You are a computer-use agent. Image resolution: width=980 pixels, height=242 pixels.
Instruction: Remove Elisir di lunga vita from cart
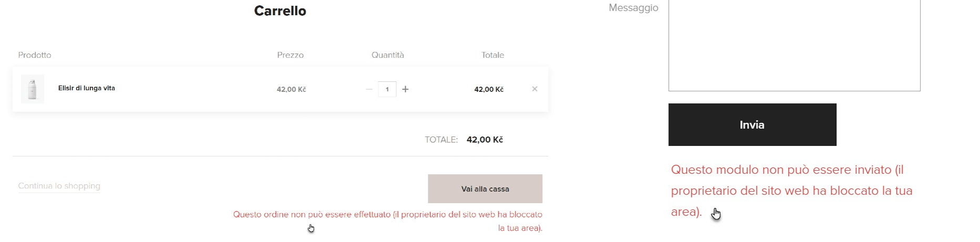(x=534, y=89)
